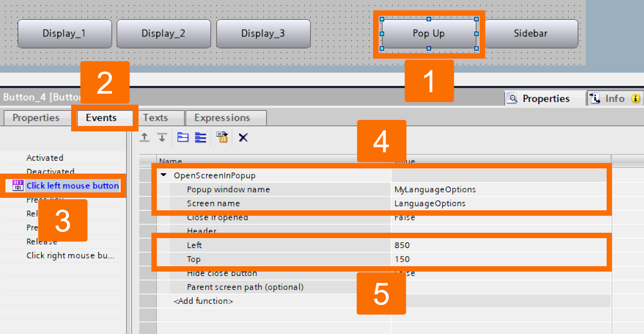Click the collapse-all stacked folders icon
644x334 pixels.
click(x=200, y=137)
